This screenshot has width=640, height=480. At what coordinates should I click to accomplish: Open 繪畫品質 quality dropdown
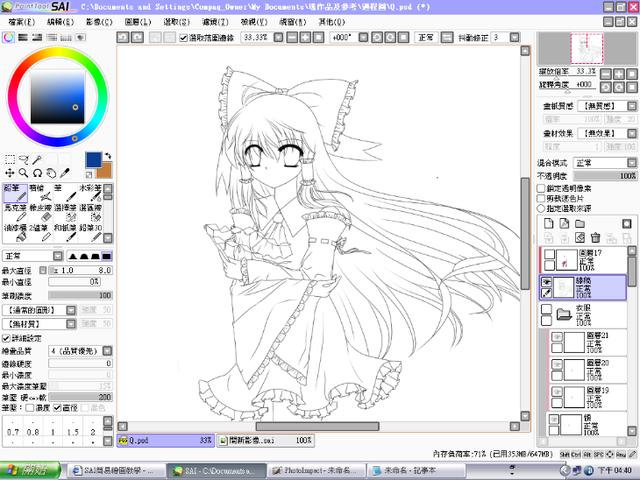107,351
